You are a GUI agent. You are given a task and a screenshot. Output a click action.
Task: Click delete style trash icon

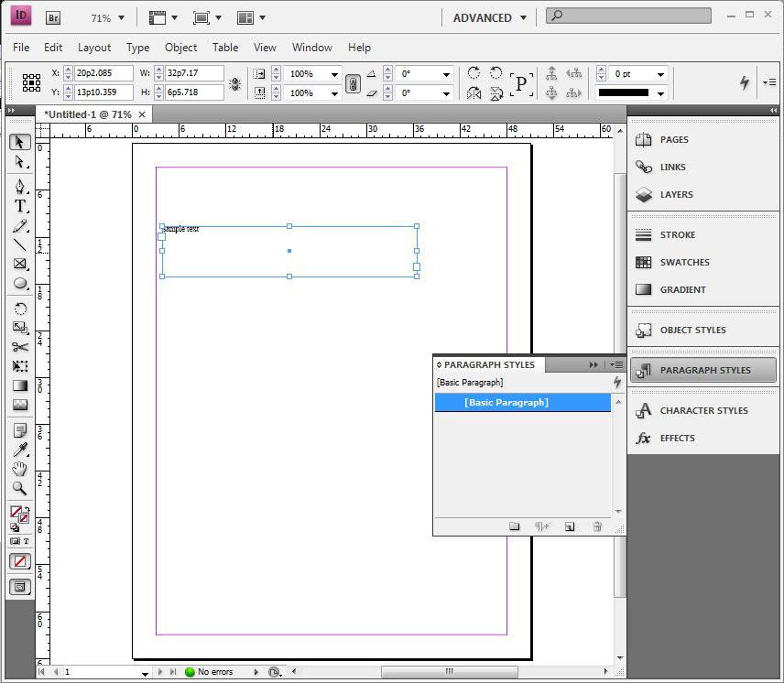(x=597, y=526)
